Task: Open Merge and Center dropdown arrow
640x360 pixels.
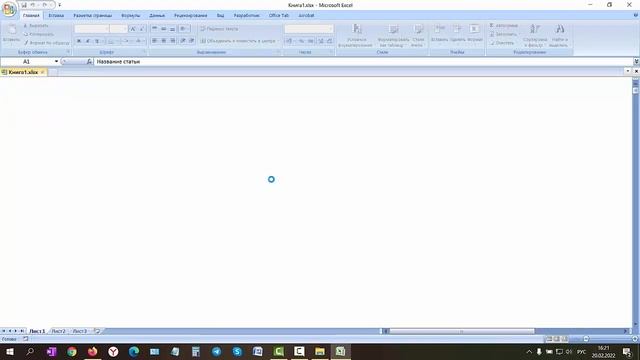Action: (278, 41)
